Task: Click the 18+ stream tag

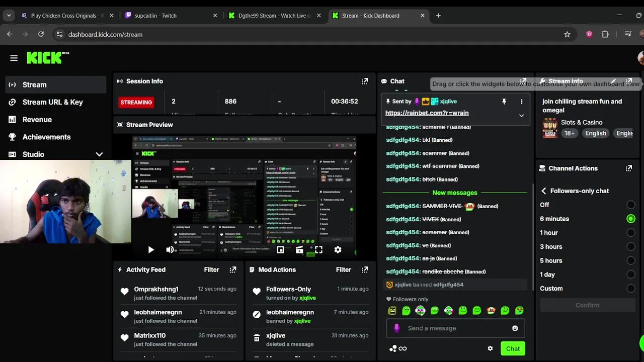Action: pyautogui.click(x=570, y=133)
